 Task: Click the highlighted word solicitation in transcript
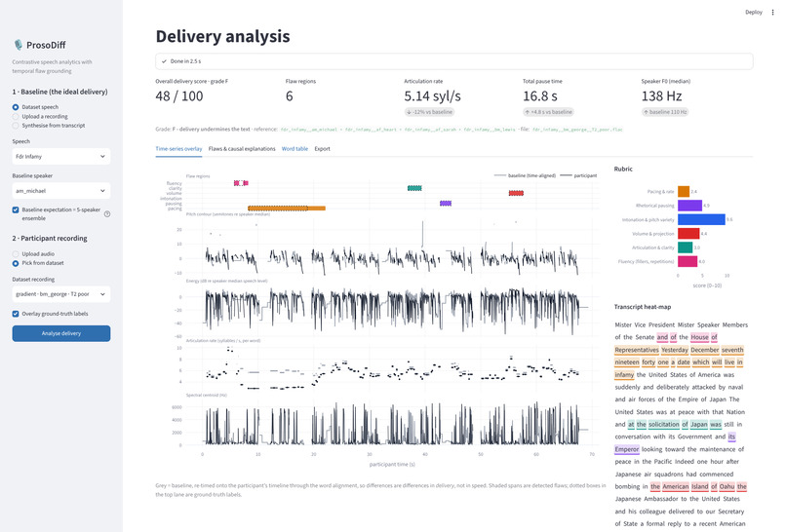(x=664, y=424)
